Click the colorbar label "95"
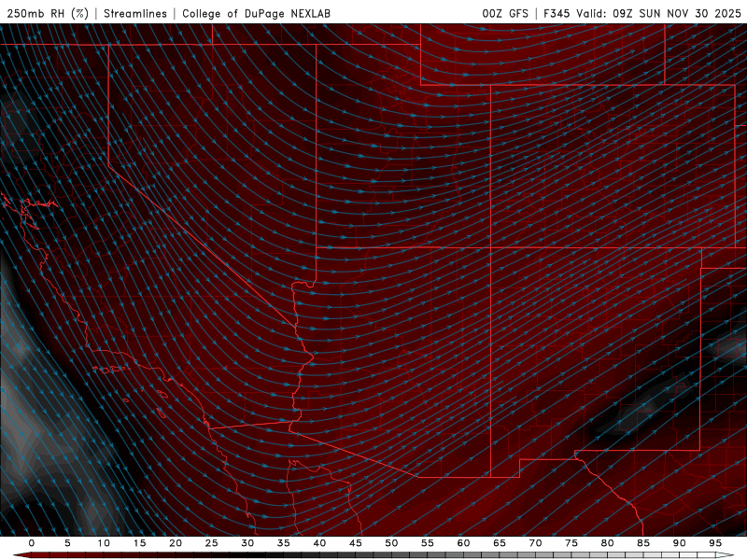Image resolution: width=747 pixels, height=560 pixels. click(715, 543)
